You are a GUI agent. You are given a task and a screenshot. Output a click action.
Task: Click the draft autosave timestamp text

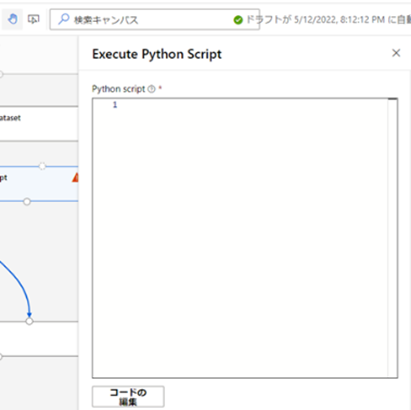[x=328, y=20]
